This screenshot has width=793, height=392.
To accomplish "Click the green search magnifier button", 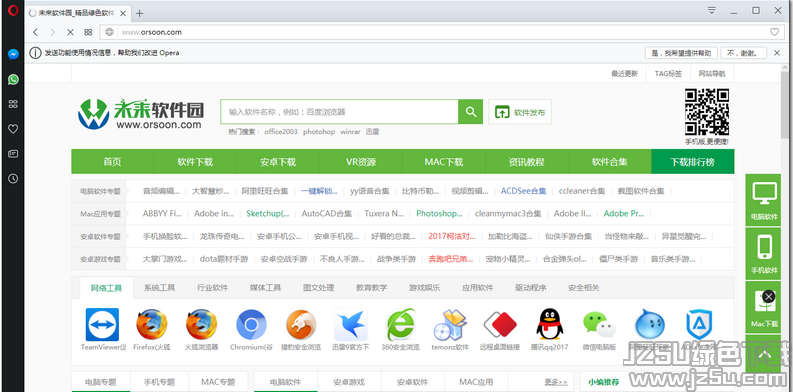I will [471, 112].
